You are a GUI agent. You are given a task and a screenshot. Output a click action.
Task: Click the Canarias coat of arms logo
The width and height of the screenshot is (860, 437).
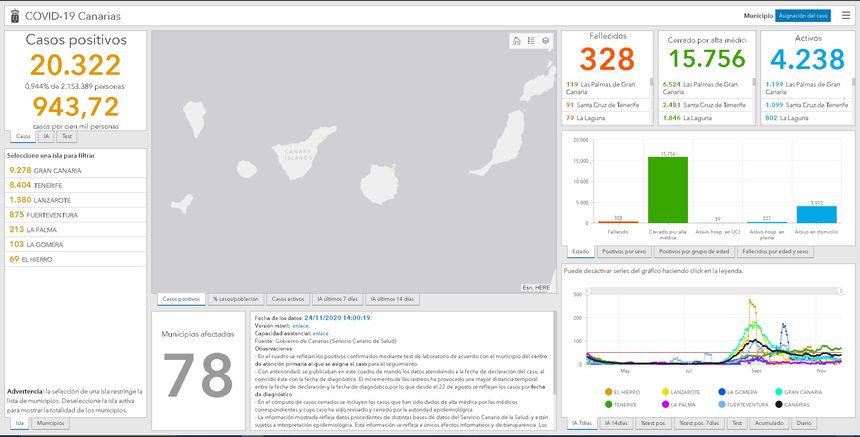(11, 16)
